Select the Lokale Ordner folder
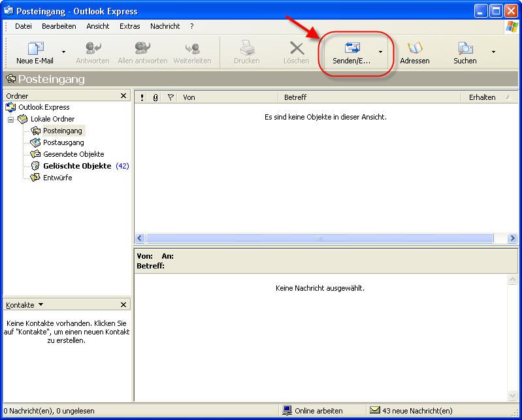The image size is (522, 420). (53, 119)
